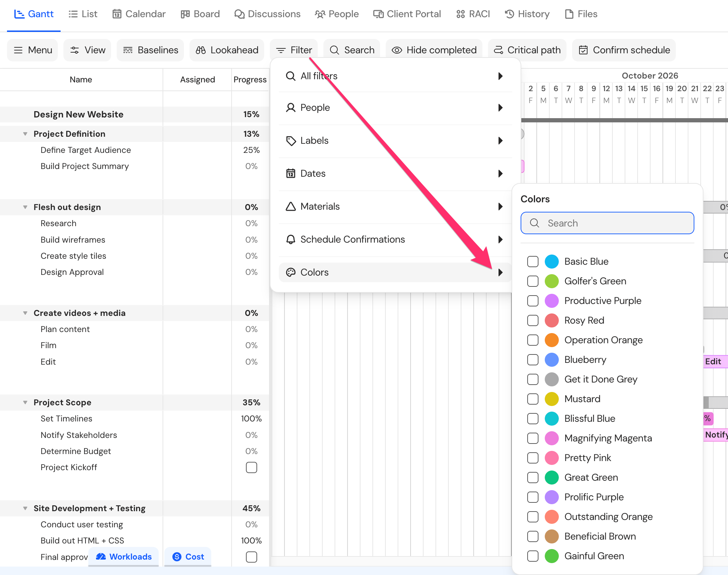728x575 pixels.
Task: Open the Cost panel
Action: click(x=188, y=556)
